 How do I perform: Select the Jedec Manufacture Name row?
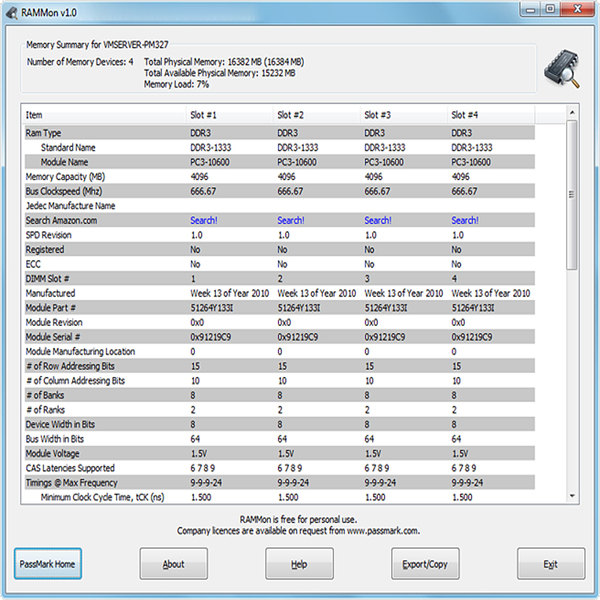(x=280, y=206)
